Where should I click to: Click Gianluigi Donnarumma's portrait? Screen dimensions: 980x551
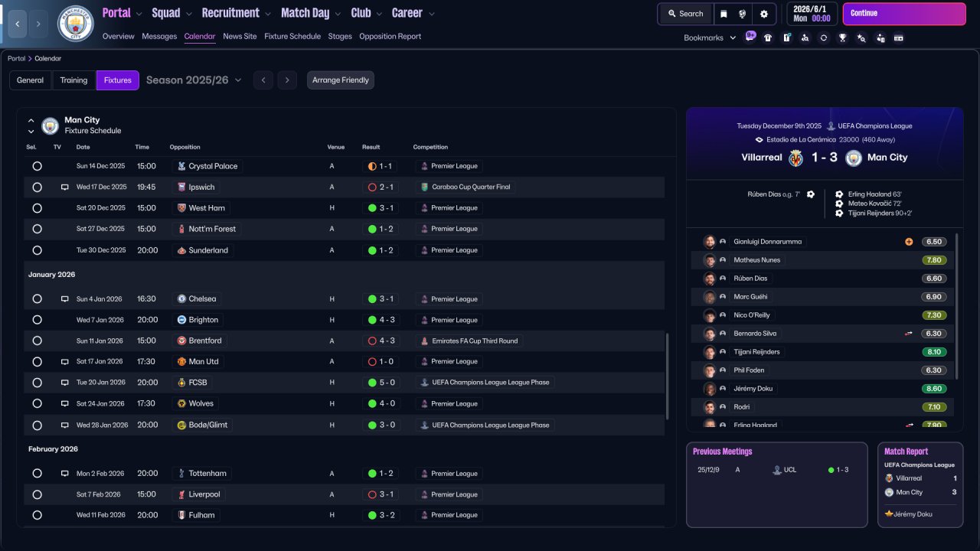click(x=710, y=242)
